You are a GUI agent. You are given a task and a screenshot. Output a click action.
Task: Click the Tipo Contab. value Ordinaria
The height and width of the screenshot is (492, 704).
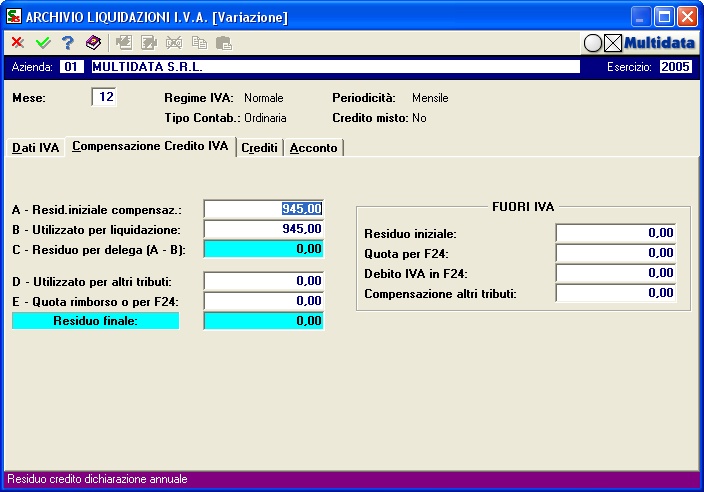[265, 118]
